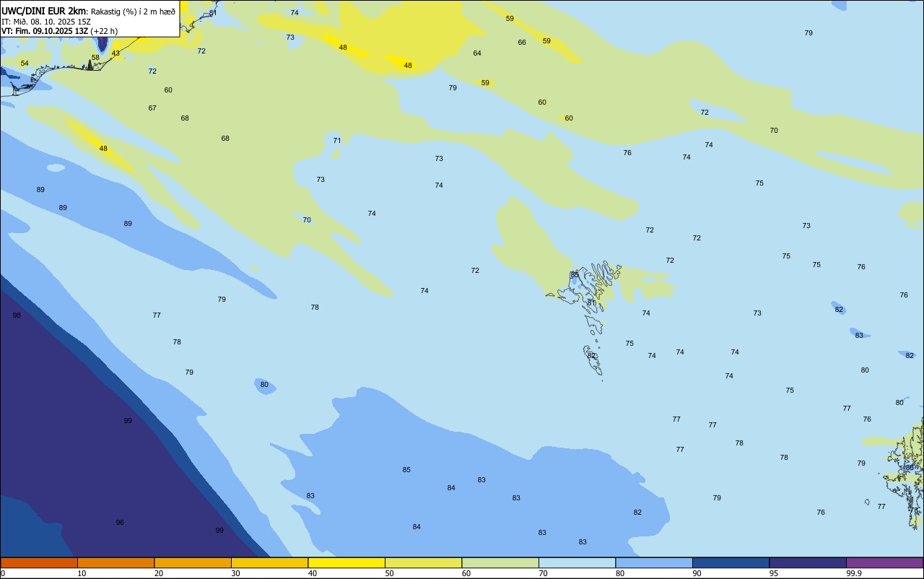The image size is (924, 579).
Task: Click the 70–80 pale blue legend swatch
Action: coord(577,562)
